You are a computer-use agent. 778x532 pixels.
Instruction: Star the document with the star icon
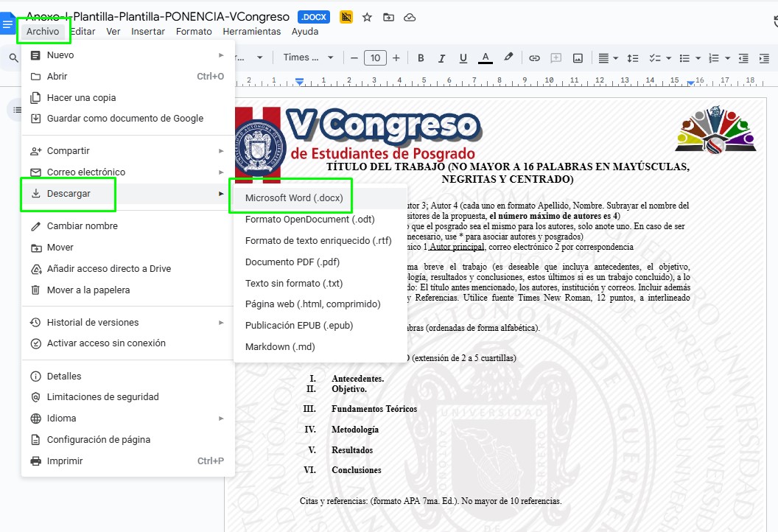pos(367,17)
